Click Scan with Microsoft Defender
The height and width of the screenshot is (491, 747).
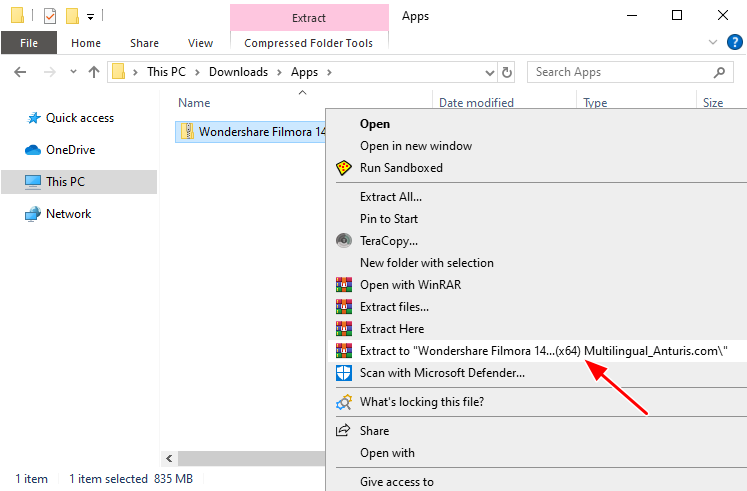click(x=442, y=373)
